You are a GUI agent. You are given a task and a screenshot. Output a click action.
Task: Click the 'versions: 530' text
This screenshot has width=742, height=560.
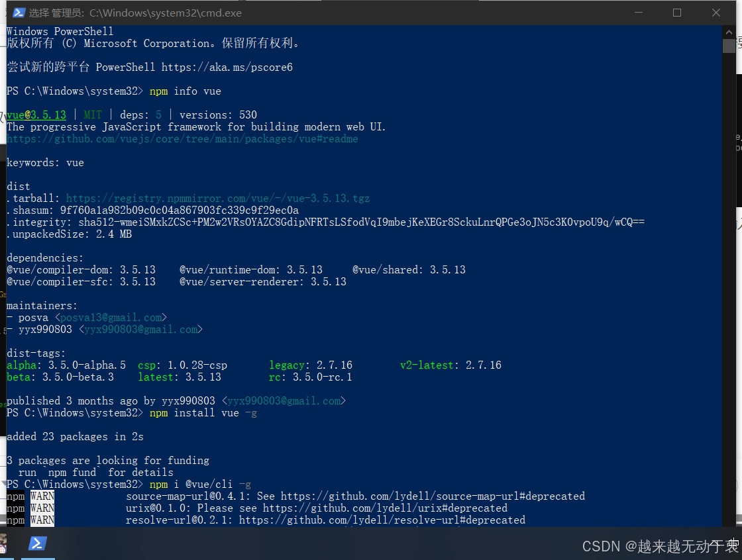218,115
